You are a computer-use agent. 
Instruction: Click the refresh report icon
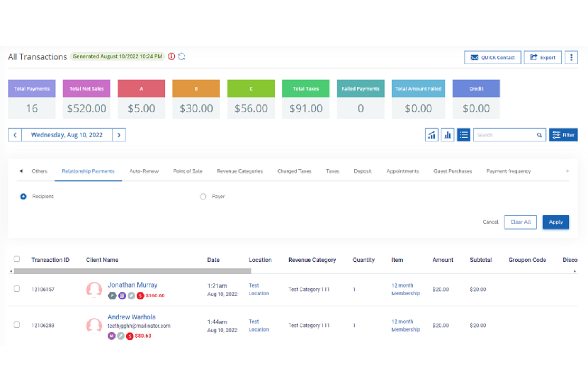182,56
